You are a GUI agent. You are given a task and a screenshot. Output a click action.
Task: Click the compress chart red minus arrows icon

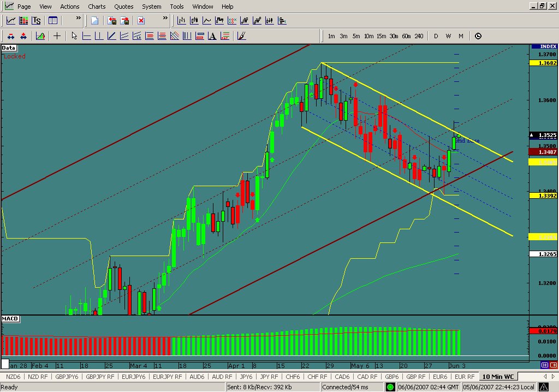point(11,36)
